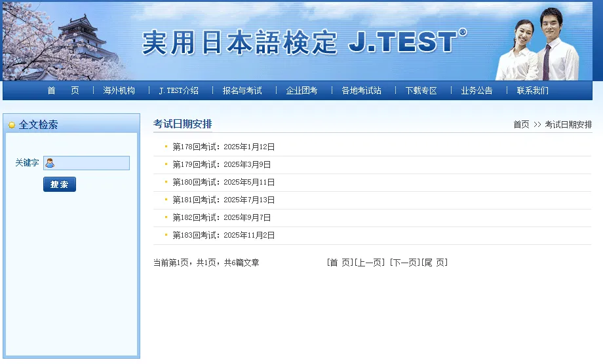This screenshot has width=603, height=364.
Task: Open 第181回考试 2025年7月13日 link
Action: [x=224, y=200]
